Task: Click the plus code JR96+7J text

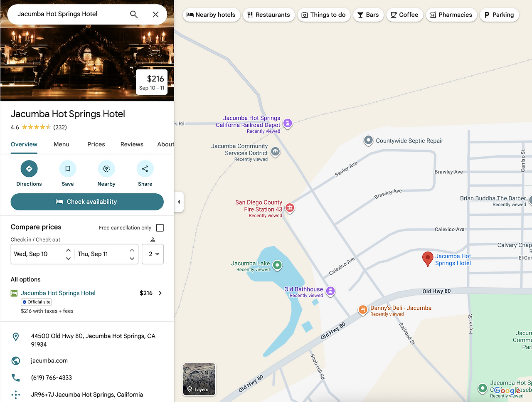Action: [87, 395]
